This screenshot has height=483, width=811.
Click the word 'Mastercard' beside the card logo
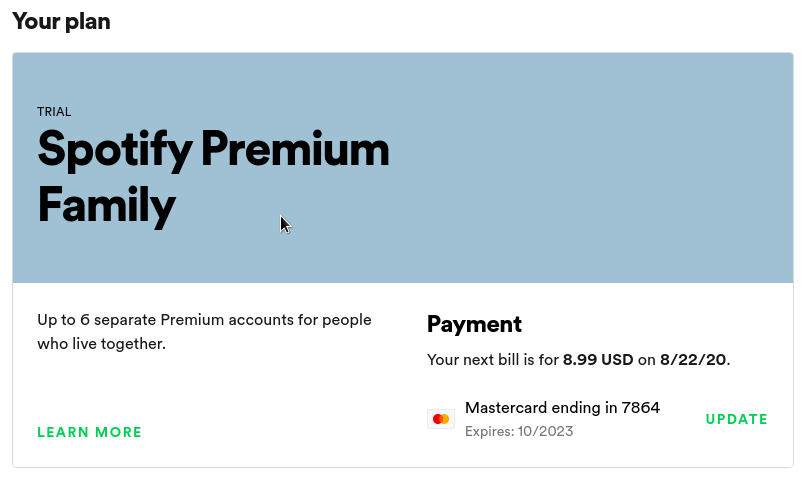pos(506,408)
